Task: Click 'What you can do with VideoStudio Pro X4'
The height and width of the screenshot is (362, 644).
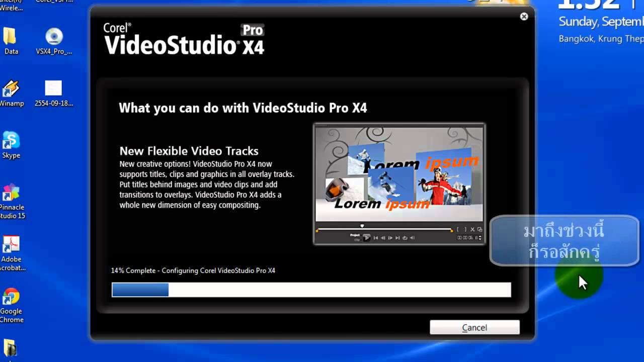Action: [243, 108]
